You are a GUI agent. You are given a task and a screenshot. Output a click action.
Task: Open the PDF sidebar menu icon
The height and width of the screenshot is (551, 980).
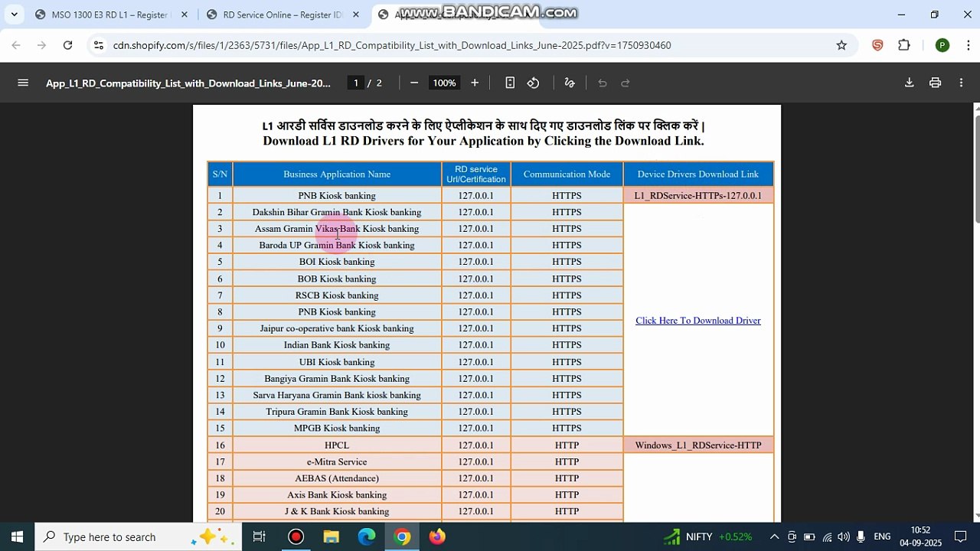(x=23, y=83)
